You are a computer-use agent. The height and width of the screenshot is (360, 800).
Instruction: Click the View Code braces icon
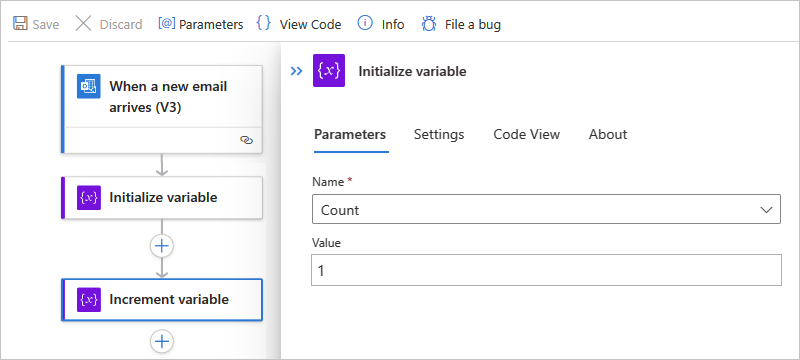(264, 23)
